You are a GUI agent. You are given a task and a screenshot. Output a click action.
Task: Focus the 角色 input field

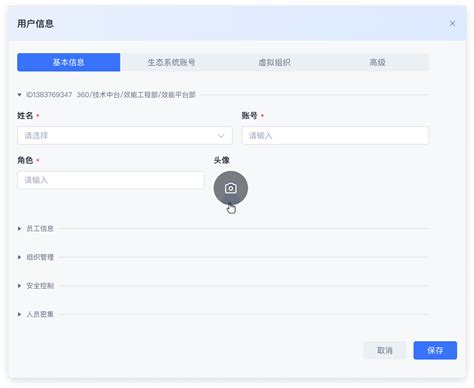pos(111,180)
